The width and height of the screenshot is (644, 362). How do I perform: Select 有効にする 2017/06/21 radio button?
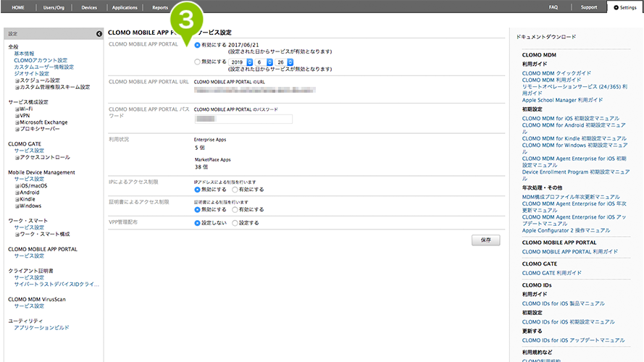[197, 45]
